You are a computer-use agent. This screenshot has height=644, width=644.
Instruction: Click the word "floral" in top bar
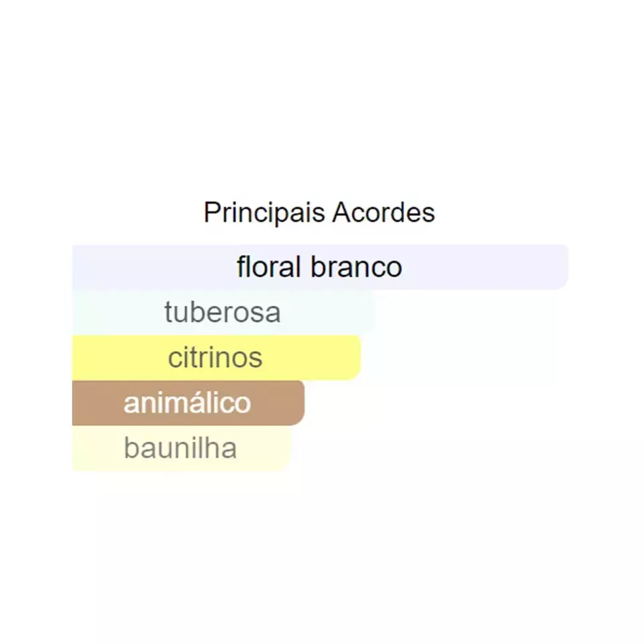[268, 267]
